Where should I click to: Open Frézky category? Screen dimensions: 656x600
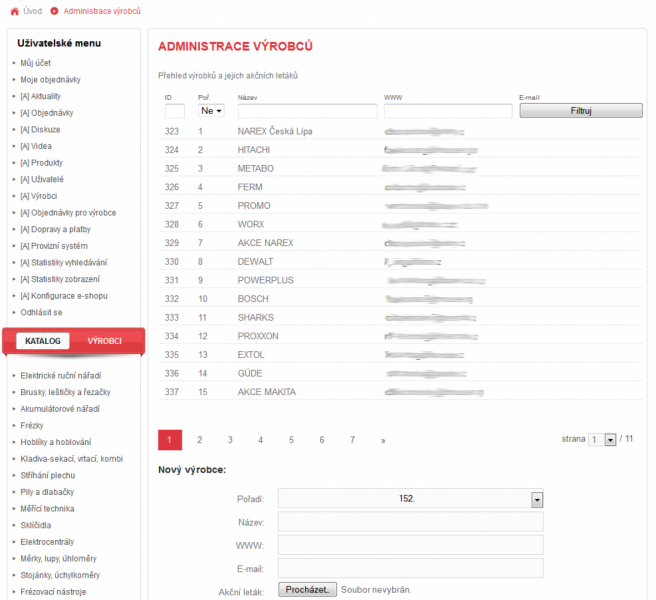pyautogui.click(x=32, y=426)
